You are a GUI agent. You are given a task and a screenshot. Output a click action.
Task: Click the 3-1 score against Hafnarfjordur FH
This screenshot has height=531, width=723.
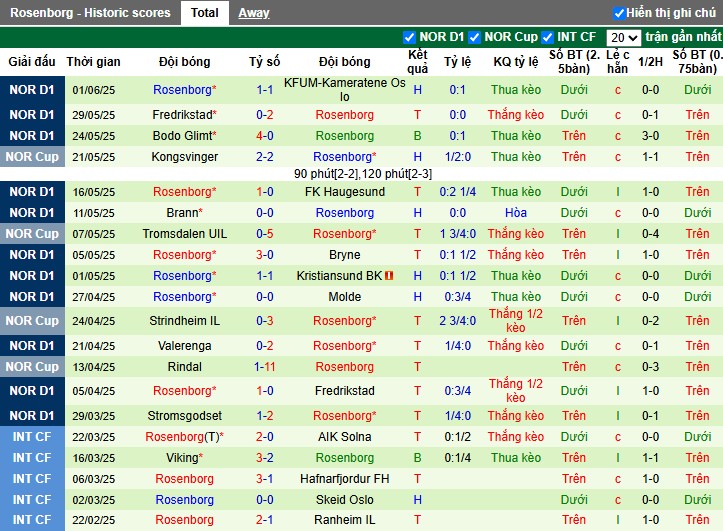click(265, 479)
